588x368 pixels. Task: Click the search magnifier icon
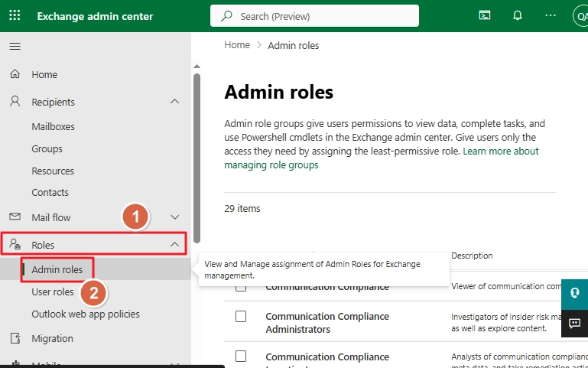pos(226,16)
